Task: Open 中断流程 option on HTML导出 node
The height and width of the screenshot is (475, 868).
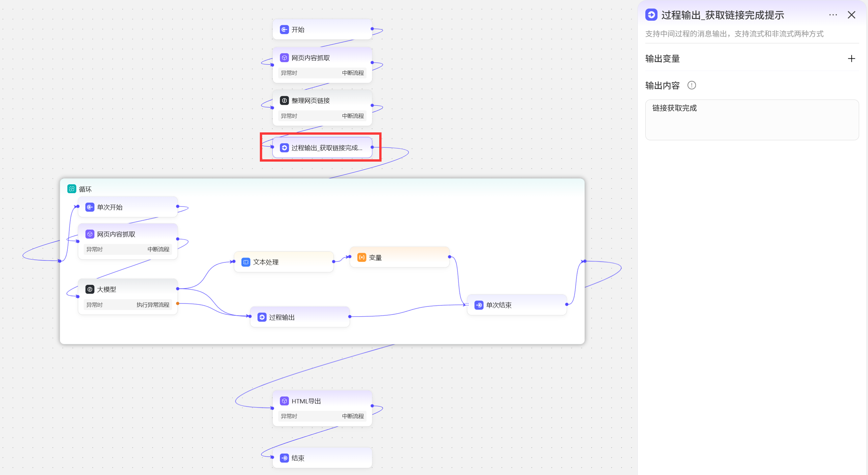Action: 353,416
